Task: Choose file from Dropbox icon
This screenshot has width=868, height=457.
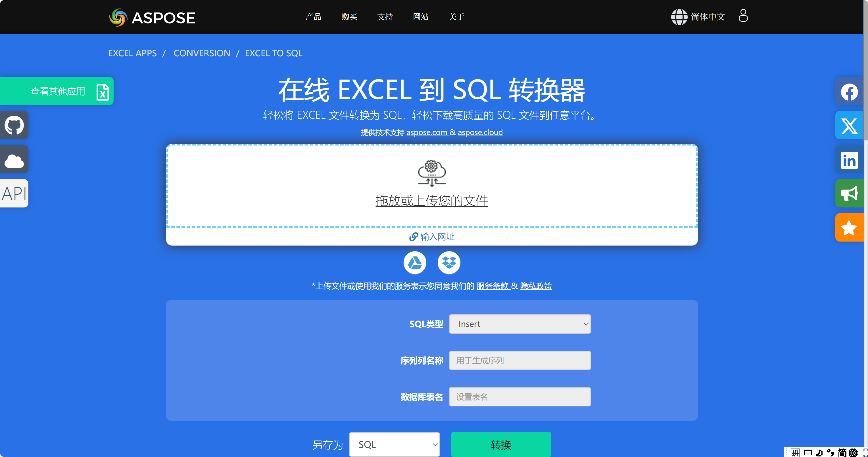Action: [449, 262]
